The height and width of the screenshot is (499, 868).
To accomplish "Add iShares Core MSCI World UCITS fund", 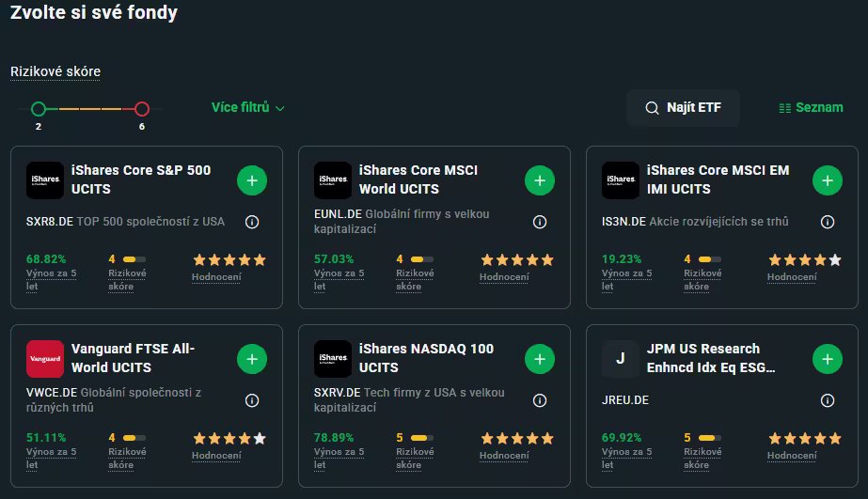I will coord(540,180).
